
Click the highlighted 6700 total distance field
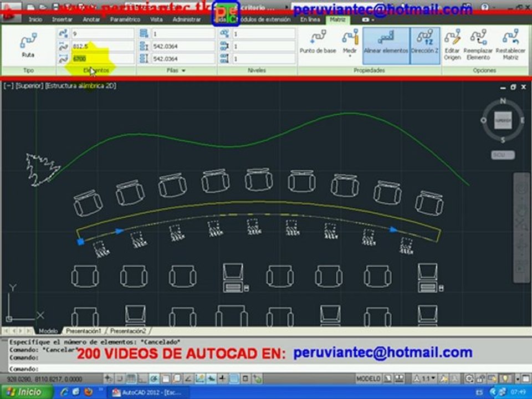point(103,59)
